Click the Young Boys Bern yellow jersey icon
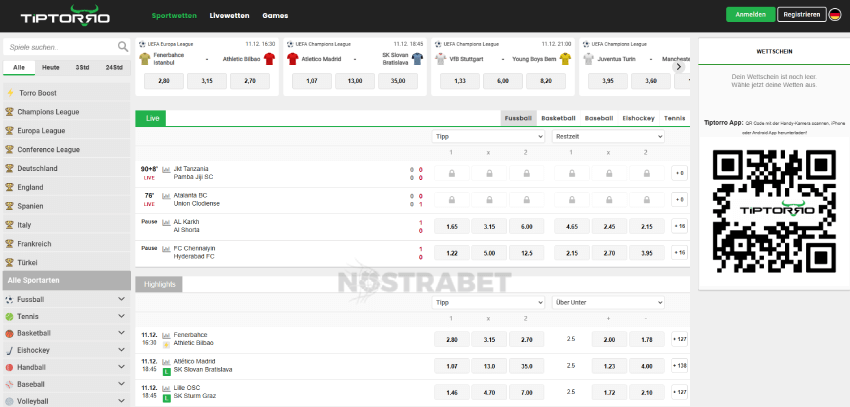Image resolution: width=850 pixels, height=407 pixels. 565,59
